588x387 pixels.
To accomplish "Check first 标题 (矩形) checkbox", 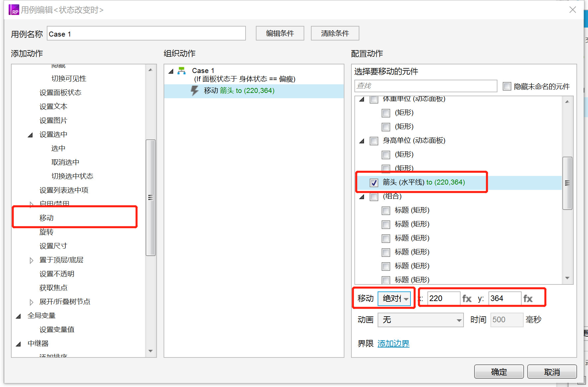I will click(x=386, y=211).
